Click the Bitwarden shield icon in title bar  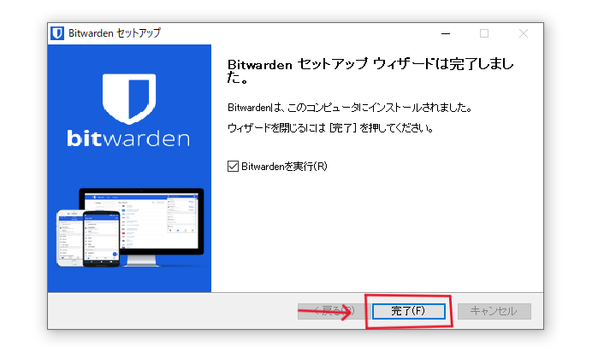pos(57,33)
